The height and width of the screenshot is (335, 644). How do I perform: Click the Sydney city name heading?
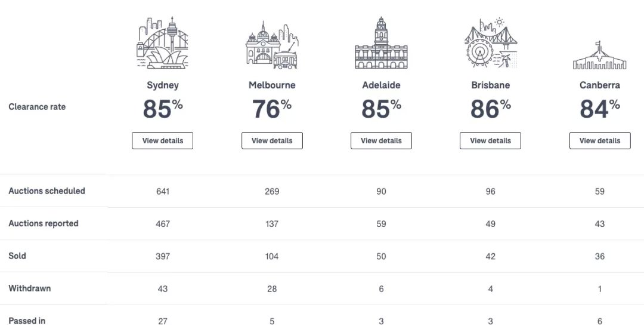[x=163, y=85]
